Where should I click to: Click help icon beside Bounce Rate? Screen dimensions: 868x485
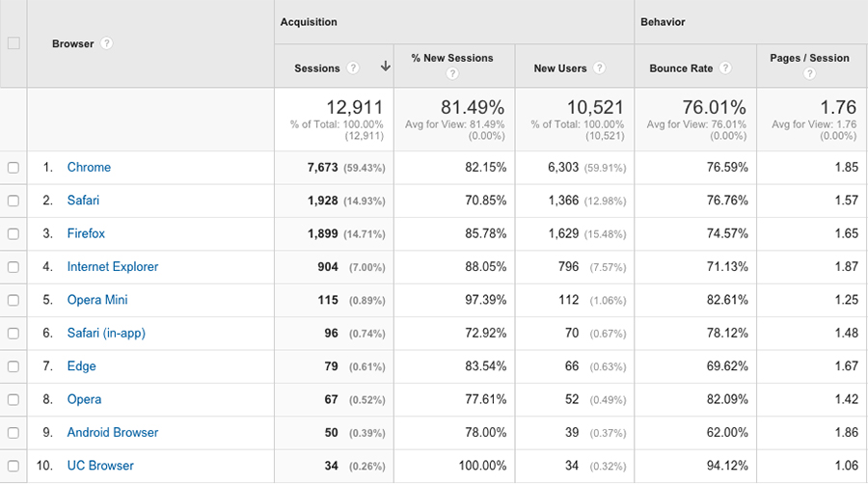click(x=725, y=68)
